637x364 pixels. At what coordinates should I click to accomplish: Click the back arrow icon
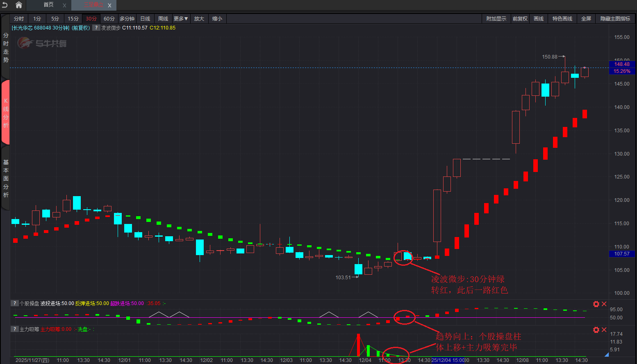[5, 5]
